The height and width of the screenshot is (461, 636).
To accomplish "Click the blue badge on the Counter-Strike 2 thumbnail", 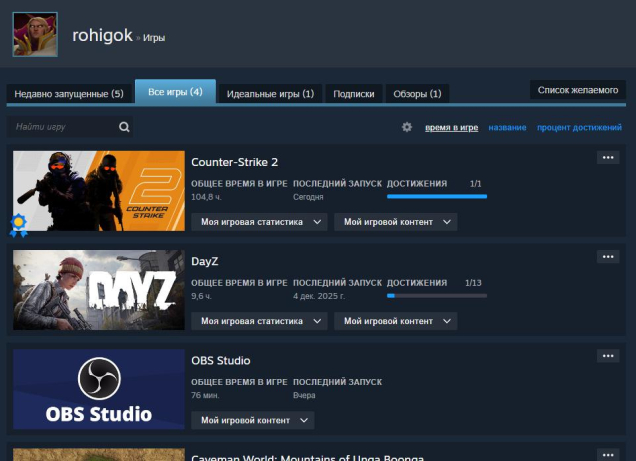I will [x=18, y=224].
